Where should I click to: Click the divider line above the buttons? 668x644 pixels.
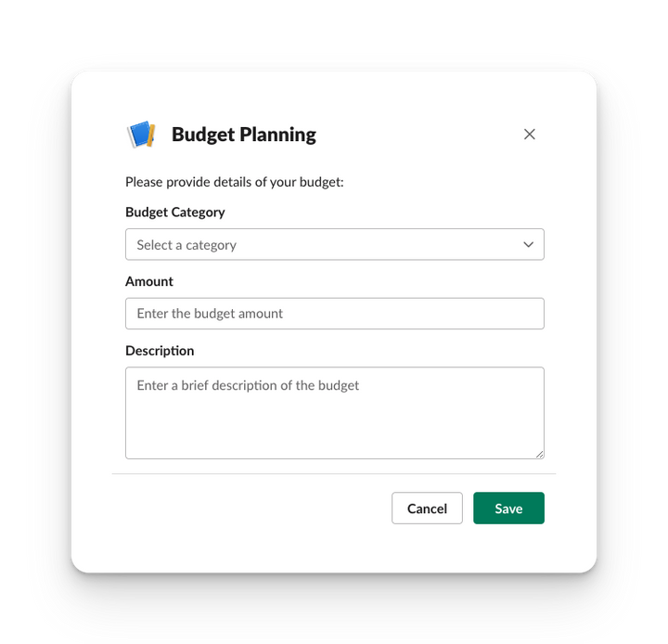334,474
